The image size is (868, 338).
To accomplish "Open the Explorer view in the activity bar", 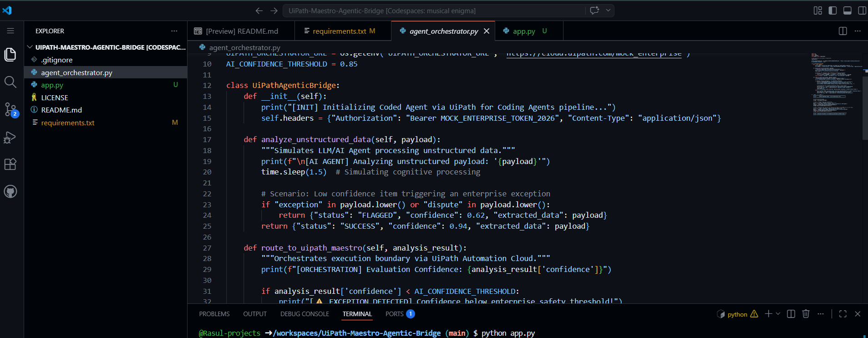I will (x=10, y=55).
